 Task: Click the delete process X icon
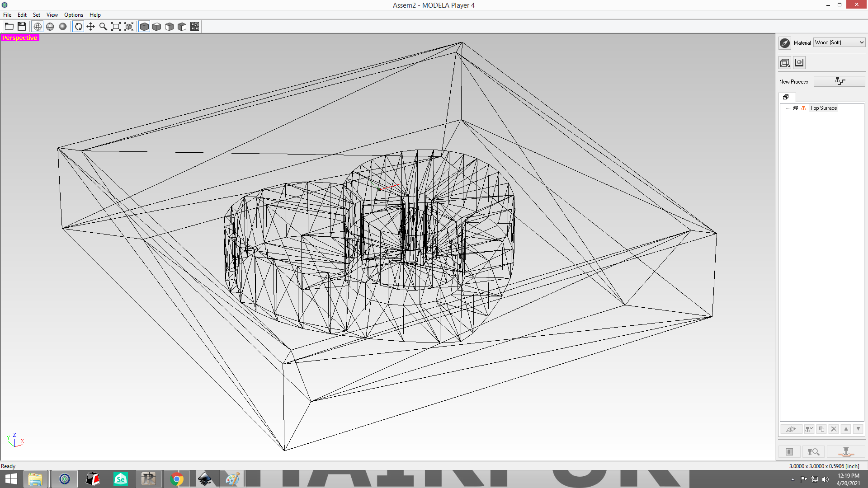click(834, 429)
